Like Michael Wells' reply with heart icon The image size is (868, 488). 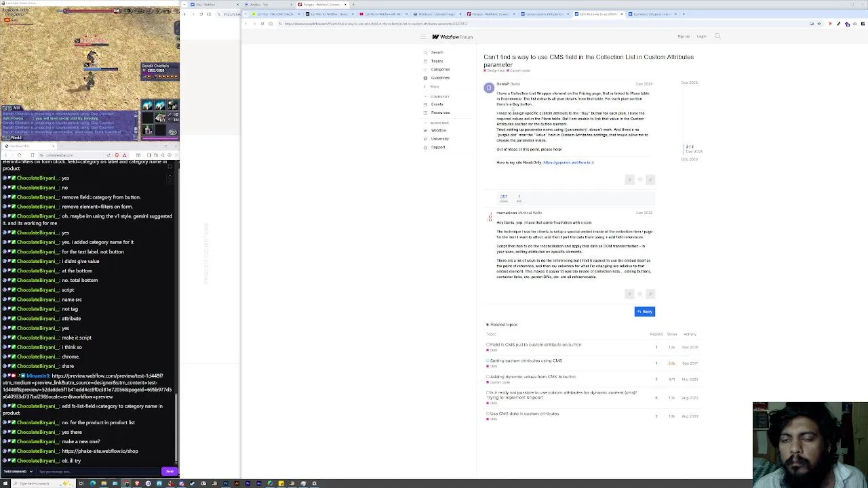coord(639,293)
